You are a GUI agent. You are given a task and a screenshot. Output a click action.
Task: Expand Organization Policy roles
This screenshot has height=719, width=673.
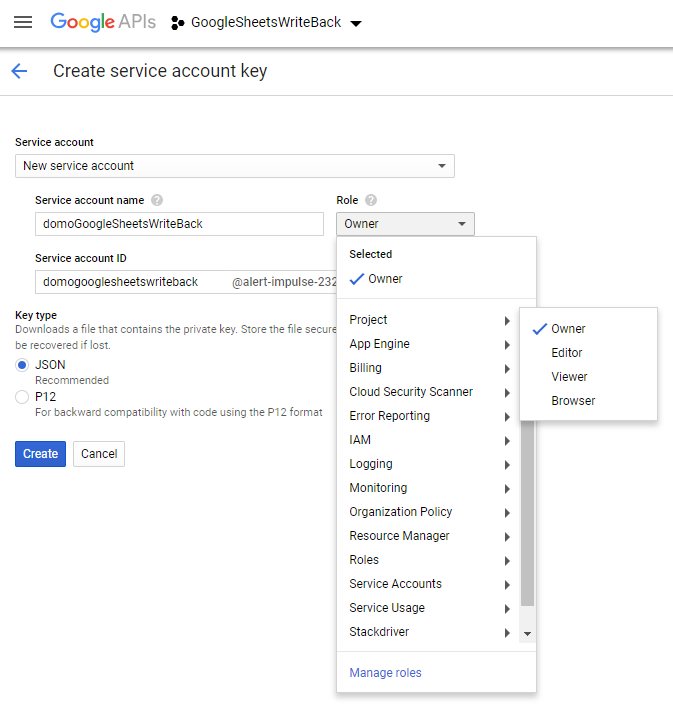pos(430,512)
